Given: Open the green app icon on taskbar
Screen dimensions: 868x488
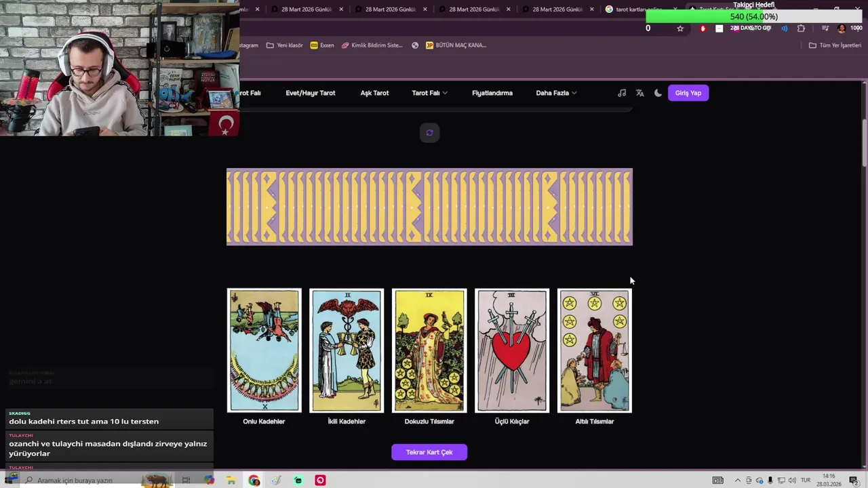Looking at the screenshot, I should (298, 481).
